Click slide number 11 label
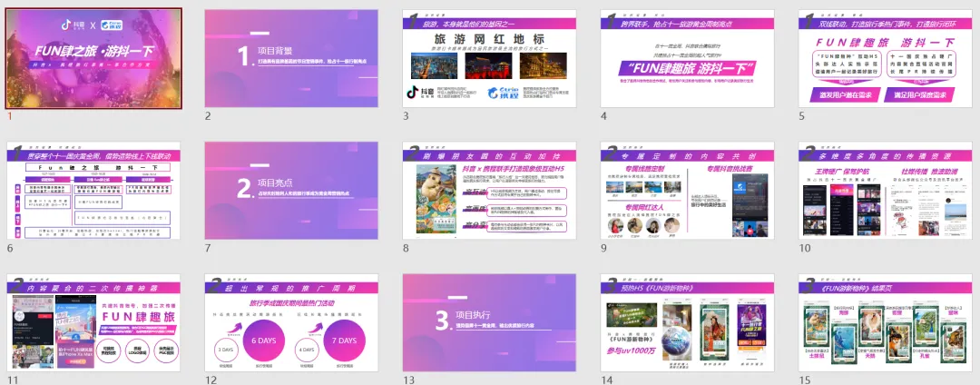Screen dimensions: 980x385 pyautogui.click(x=13, y=380)
